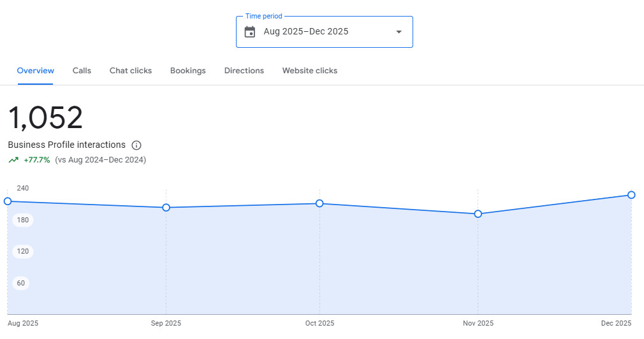Click the 120 y-axis label
The width and height of the screenshot is (644, 339).
coord(22,251)
